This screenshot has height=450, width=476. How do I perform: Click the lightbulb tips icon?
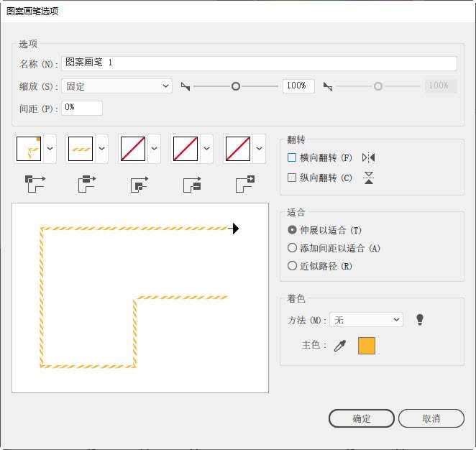(x=420, y=319)
